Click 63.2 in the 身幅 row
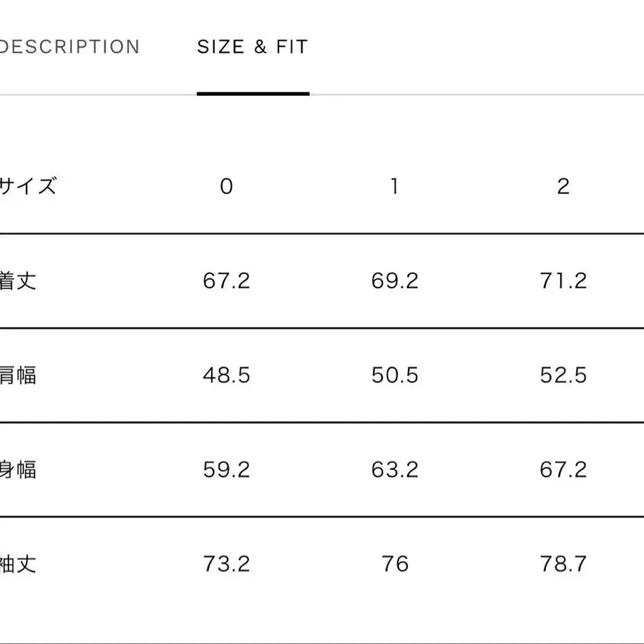The width and height of the screenshot is (644, 644). point(395,470)
